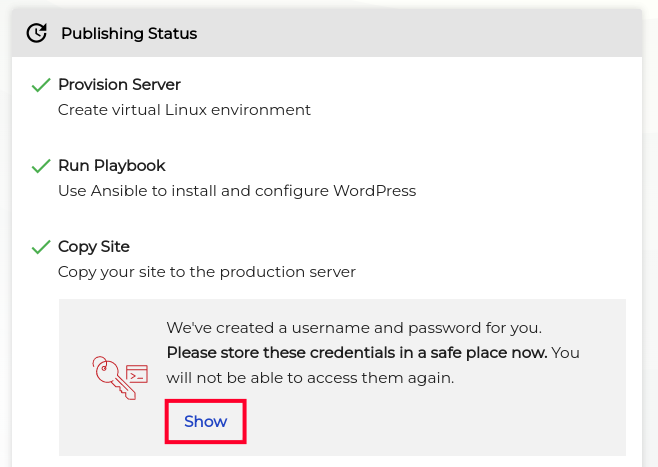Click the 'Copy your site to the production server' text
Screen dimensions: 658x467
click(206, 272)
